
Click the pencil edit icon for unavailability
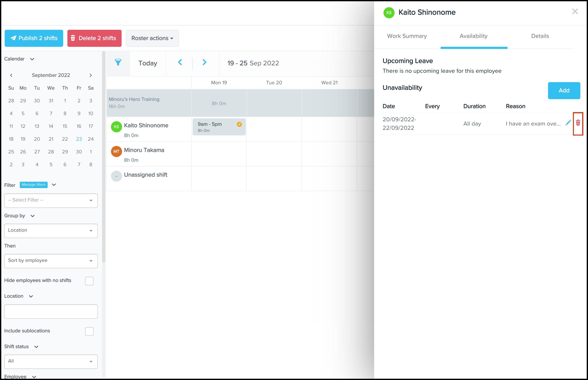[x=568, y=123]
